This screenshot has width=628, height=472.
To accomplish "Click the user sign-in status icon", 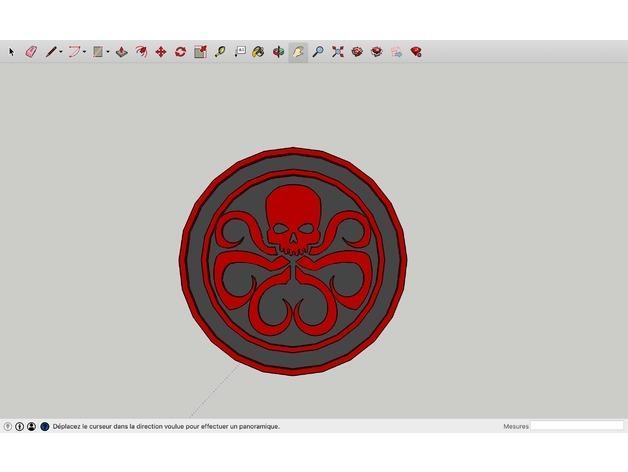I will [x=32, y=426].
